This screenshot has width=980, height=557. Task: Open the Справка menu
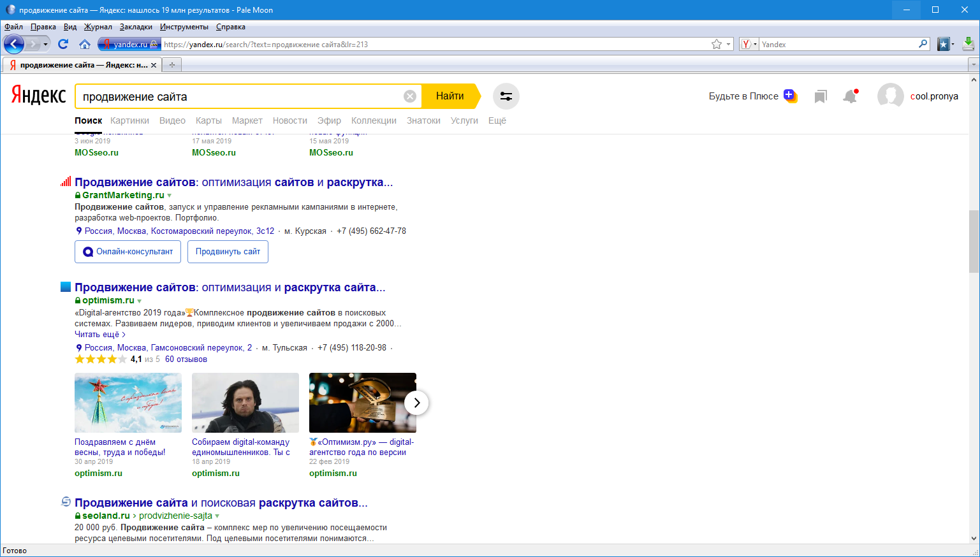(230, 27)
